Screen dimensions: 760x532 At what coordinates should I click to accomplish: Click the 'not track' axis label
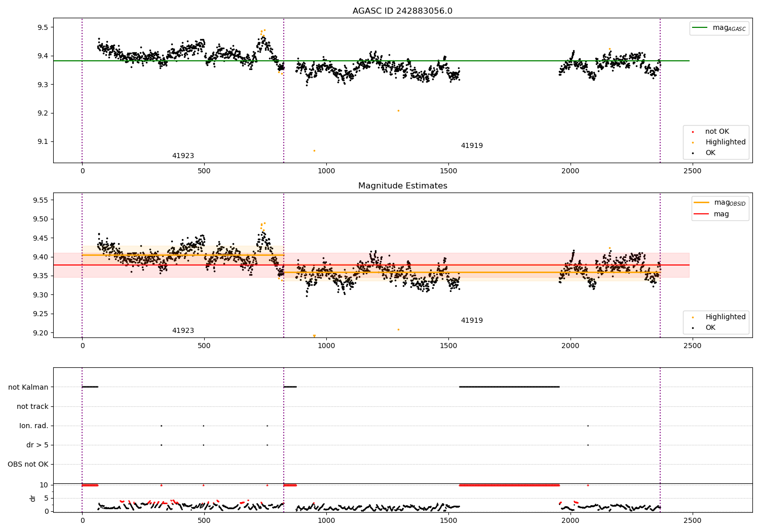coord(32,406)
